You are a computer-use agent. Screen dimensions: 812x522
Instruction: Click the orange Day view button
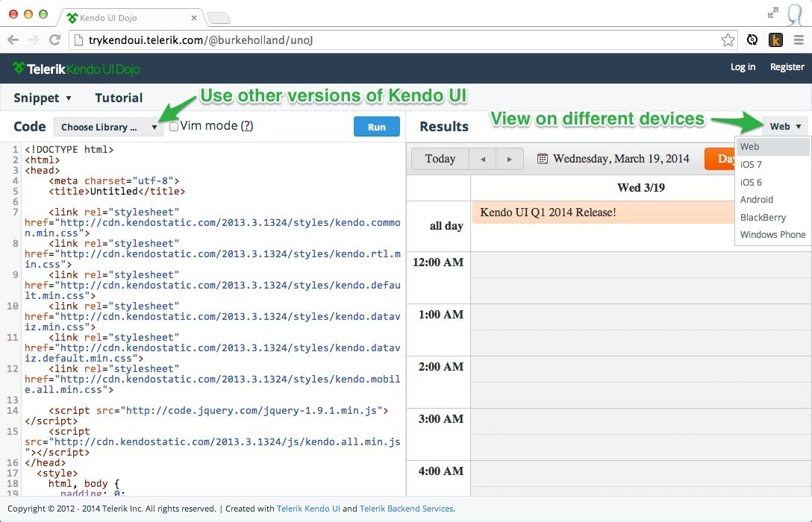click(719, 159)
